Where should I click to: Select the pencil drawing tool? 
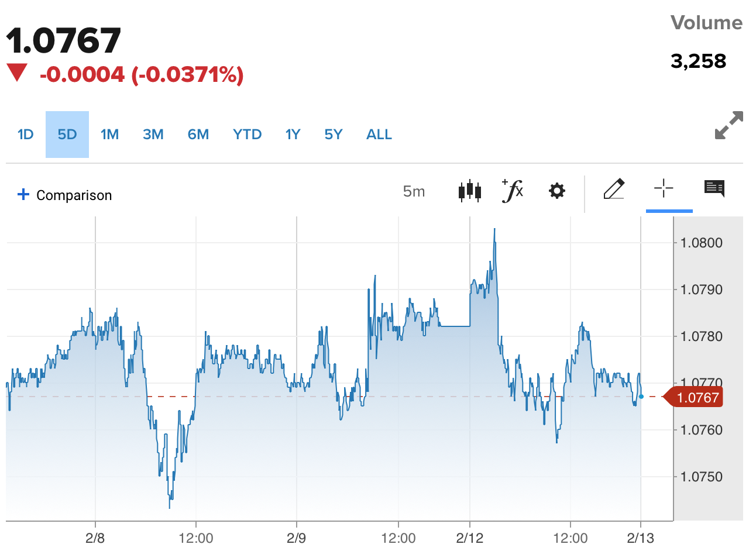pos(614,190)
